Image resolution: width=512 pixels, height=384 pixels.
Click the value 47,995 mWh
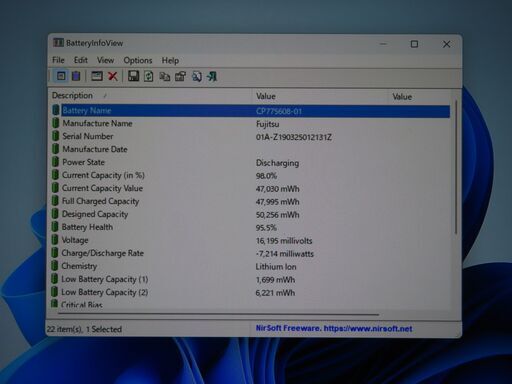point(277,202)
